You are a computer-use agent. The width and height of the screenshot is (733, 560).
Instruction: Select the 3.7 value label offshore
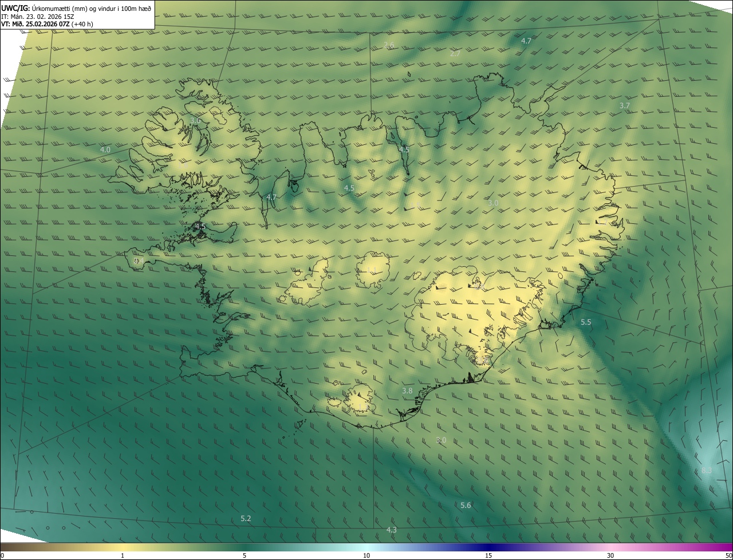pos(625,106)
